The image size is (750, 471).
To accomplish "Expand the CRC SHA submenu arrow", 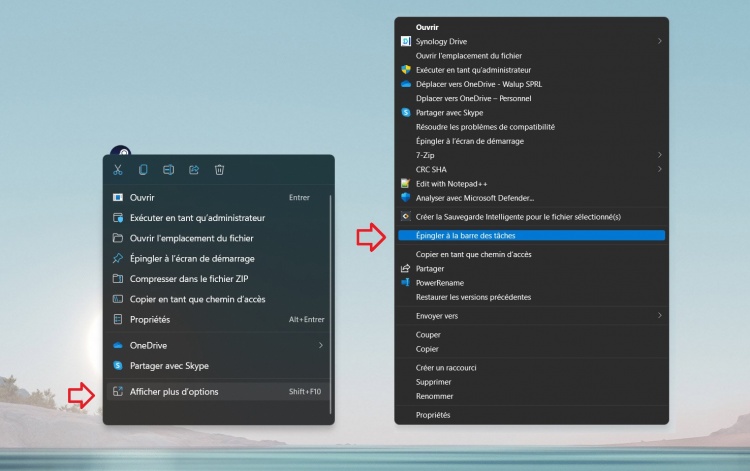I will (x=660, y=169).
